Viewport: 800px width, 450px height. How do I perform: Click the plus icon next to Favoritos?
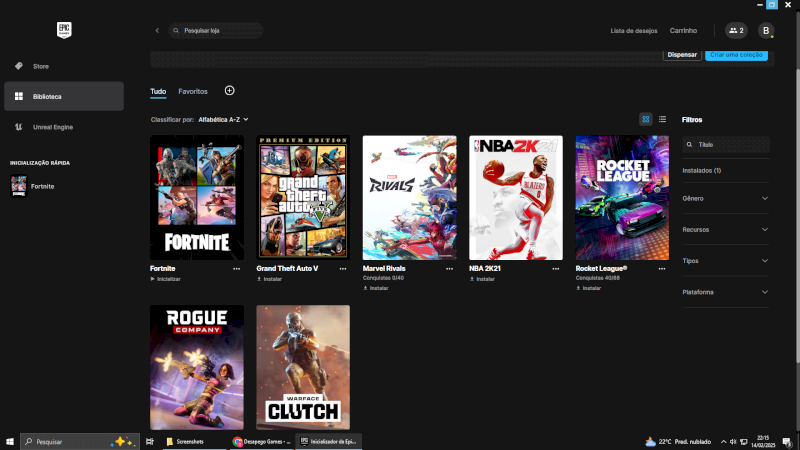(x=229, y=91)
